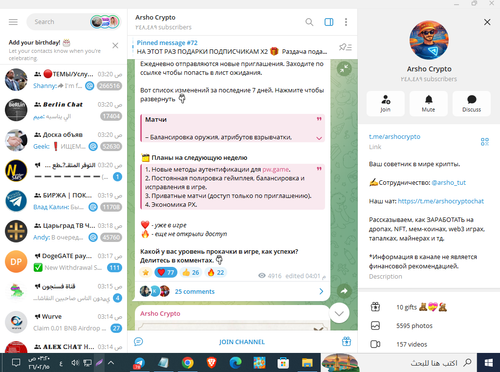This screenshot has height=372, width=500.
Task: Toggle the heart 77 reaction
Action: coord(166,272)
